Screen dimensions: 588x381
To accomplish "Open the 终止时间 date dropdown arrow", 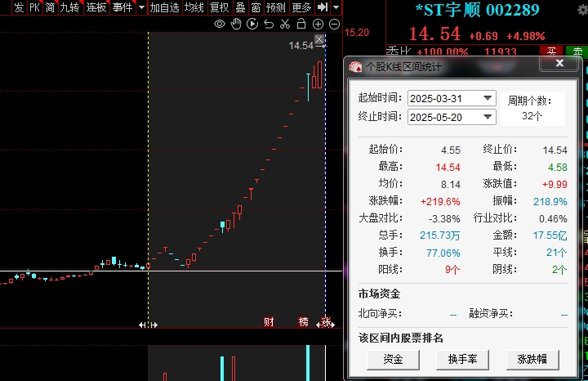I will (488, 117).
